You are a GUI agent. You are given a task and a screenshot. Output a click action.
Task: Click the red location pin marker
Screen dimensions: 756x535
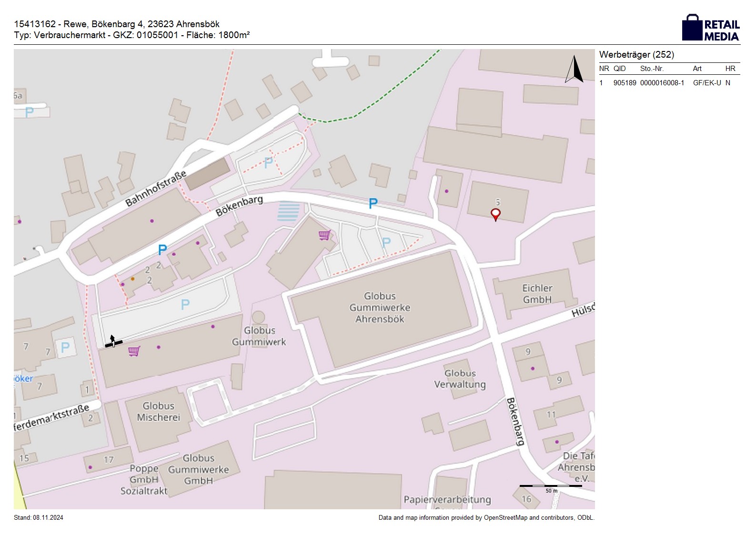click(495, 214)
